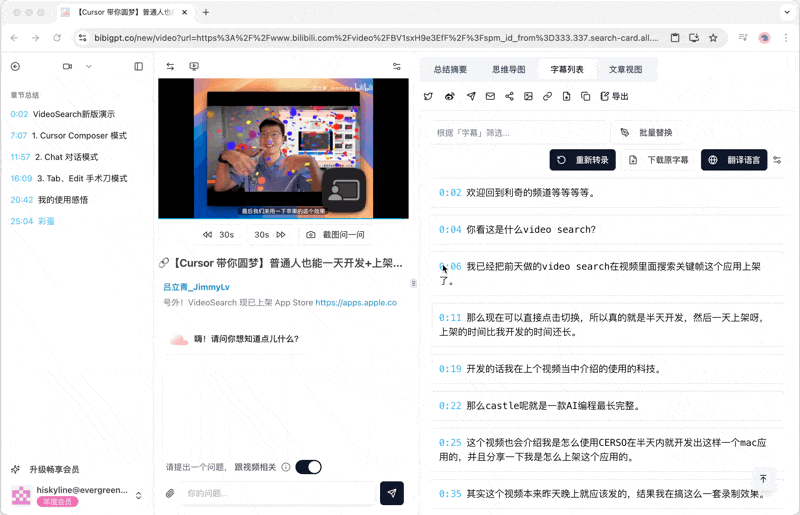The image size is (800, 515).
Task: Click the email envelope share icon
Action: [490, 96]
